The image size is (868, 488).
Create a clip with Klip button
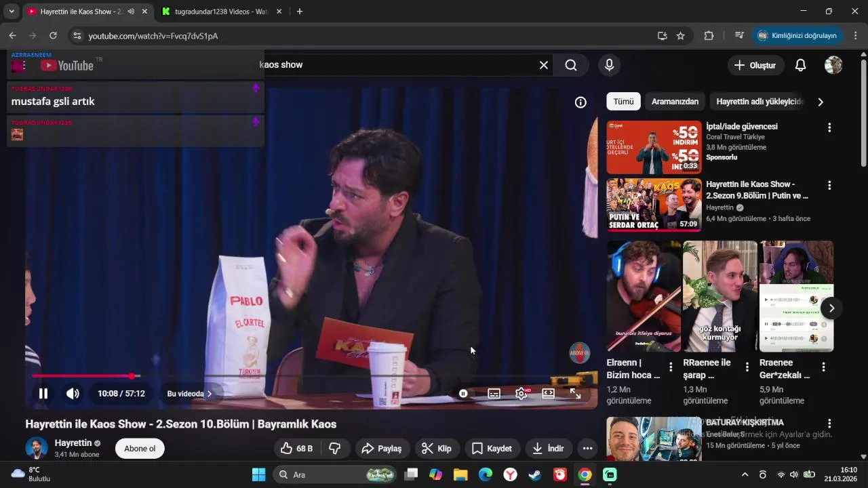tap(437, 449)
